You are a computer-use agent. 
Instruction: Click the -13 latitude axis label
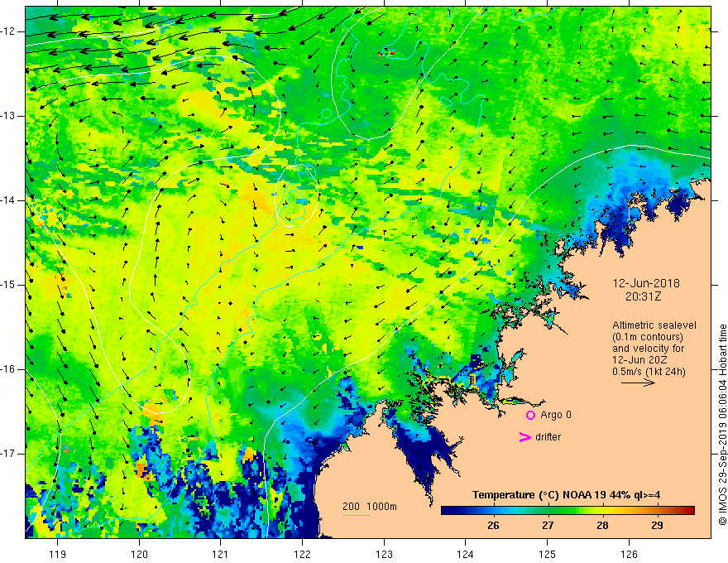click(9, 116)
